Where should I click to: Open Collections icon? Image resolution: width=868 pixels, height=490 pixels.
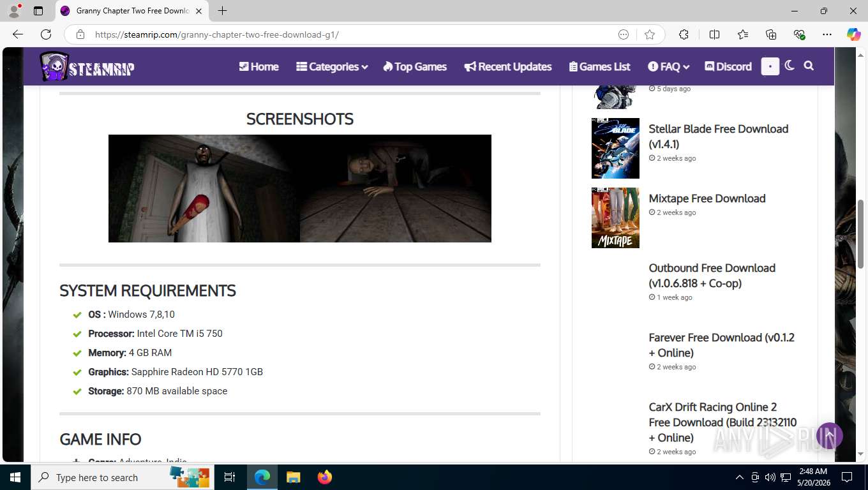click(771, 34)
